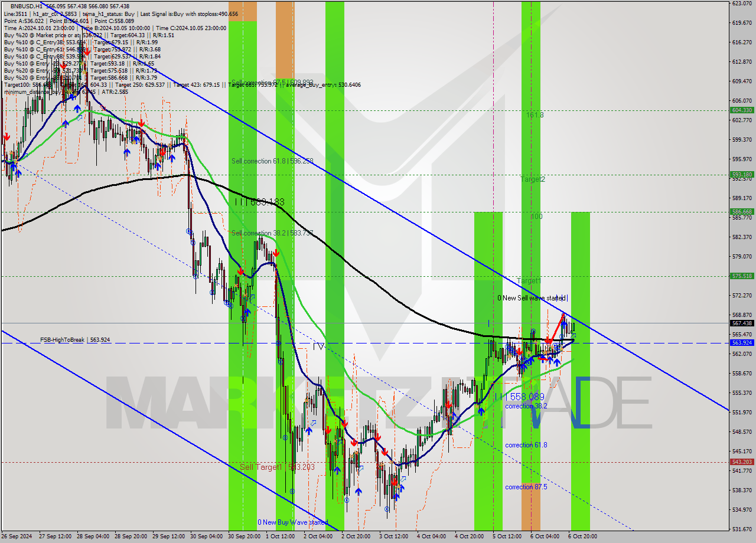Click the '5 Oct 12:00' time axis label
Image resolution: width=756 pixels, height=543 pixels.
(x=507, y=537)
